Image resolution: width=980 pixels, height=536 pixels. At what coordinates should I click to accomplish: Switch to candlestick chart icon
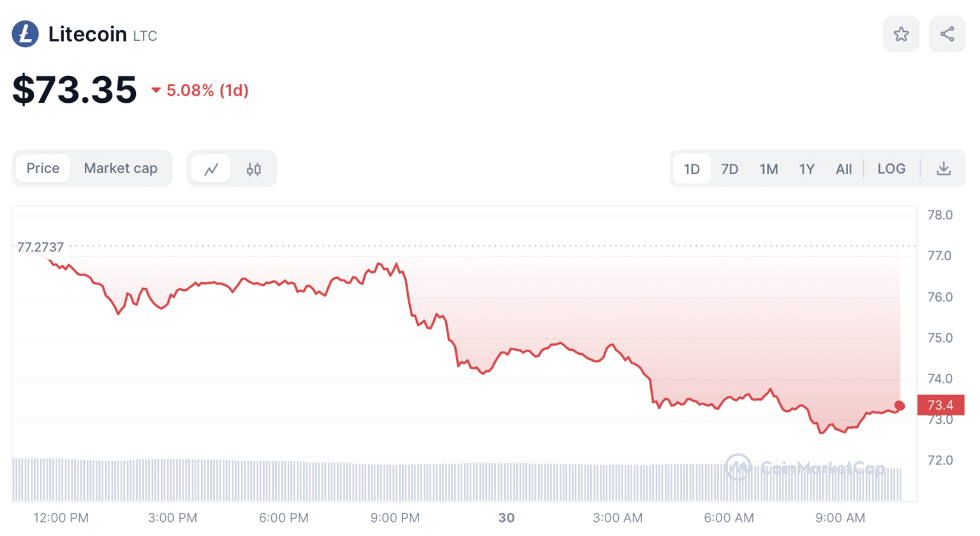[x=253, y=169]
